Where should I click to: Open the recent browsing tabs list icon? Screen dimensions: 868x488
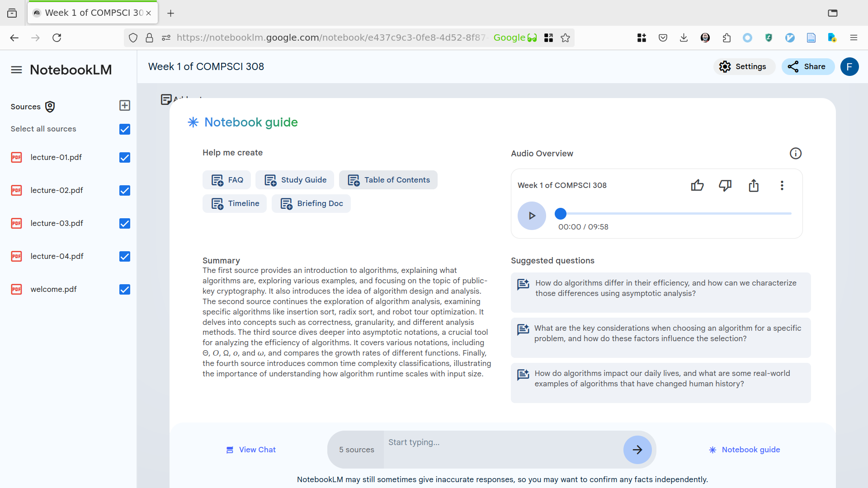tap(12, 13)
